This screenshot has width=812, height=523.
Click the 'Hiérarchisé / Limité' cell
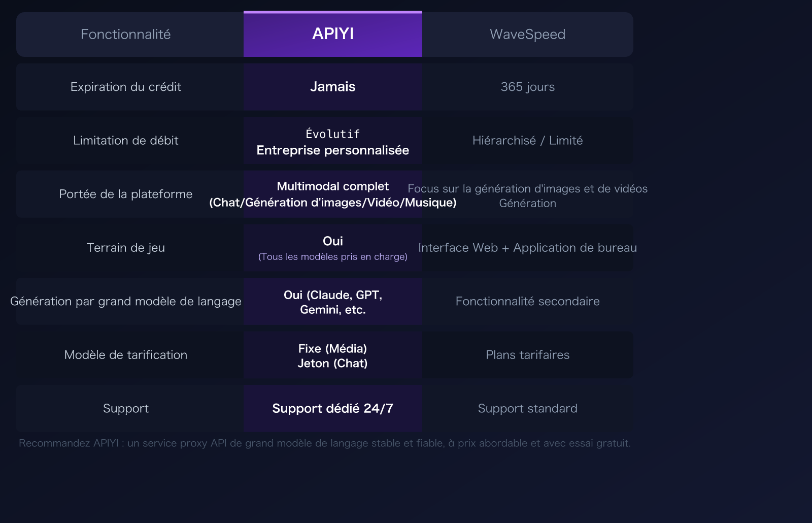pos(528,141)
